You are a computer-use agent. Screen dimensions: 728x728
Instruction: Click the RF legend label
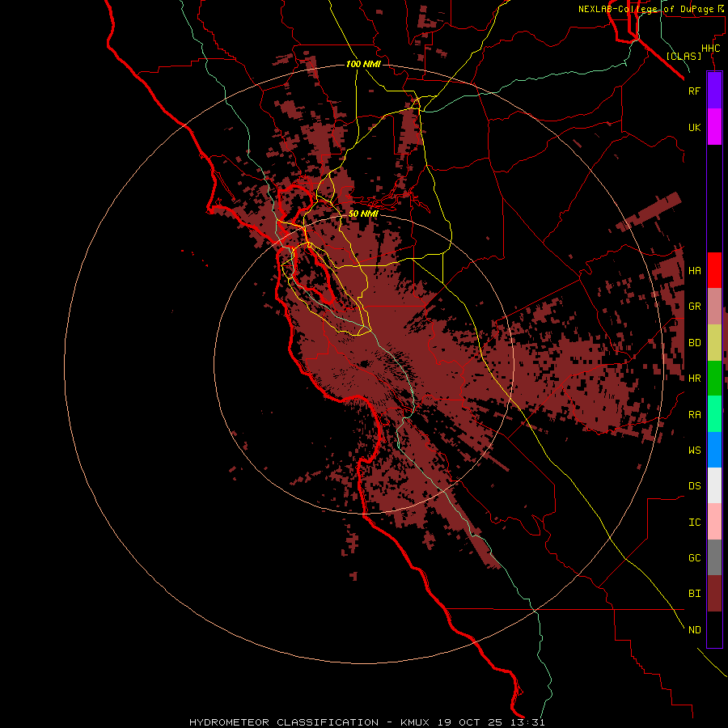pyautogui.click(x=695, y=91)
